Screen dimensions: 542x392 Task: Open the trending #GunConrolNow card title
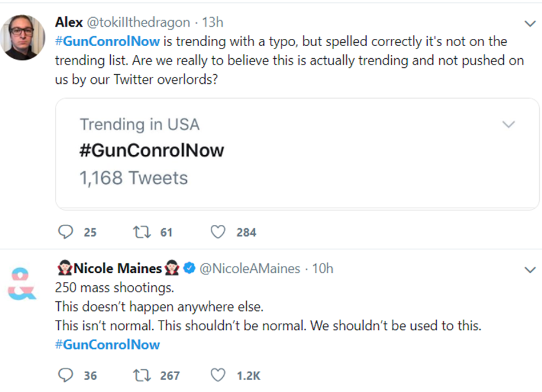pyautogui.click(x=152, y=150)
